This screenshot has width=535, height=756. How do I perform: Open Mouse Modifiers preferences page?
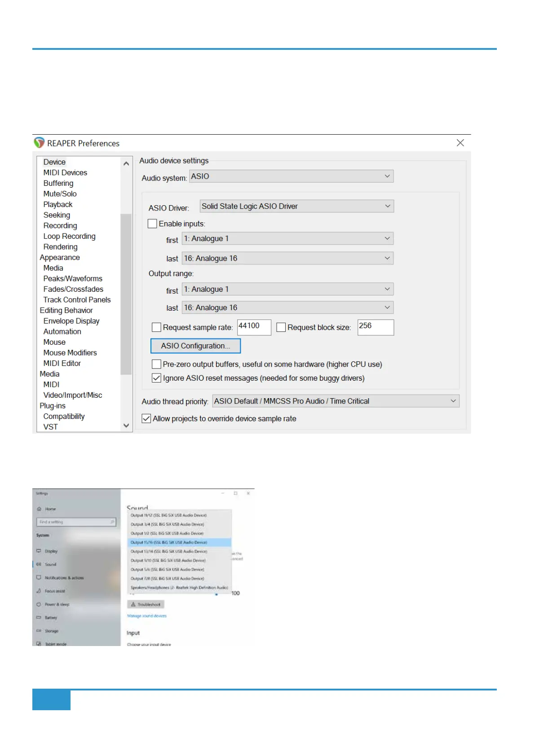click(x=70, y=353)
